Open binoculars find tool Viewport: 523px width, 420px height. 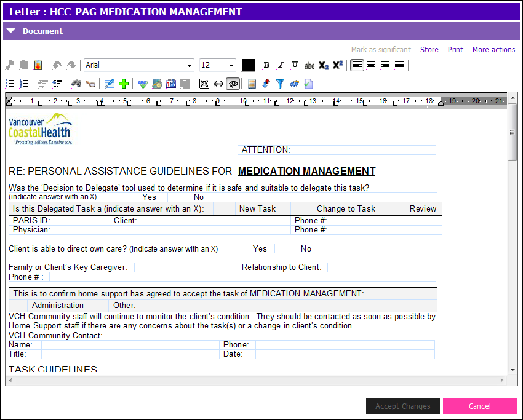(76, 84)
